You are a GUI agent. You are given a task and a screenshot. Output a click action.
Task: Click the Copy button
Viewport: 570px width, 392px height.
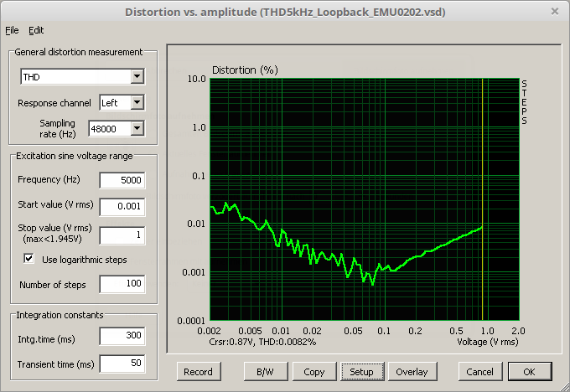click(314, 371)
